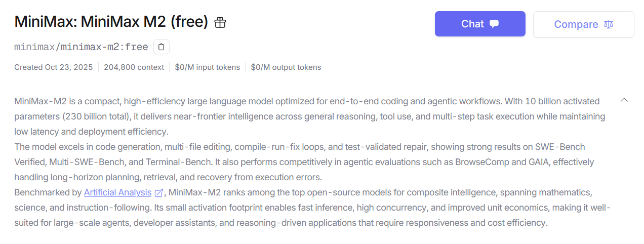Viewport: 644px width, 244px height.
Task: Copy the model slug with the clipboard icon
Action: (161, 47)
